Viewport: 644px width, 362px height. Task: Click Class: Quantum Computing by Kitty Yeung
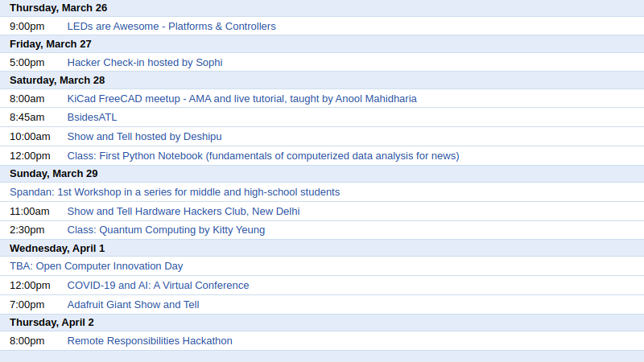tap(166, 230)
